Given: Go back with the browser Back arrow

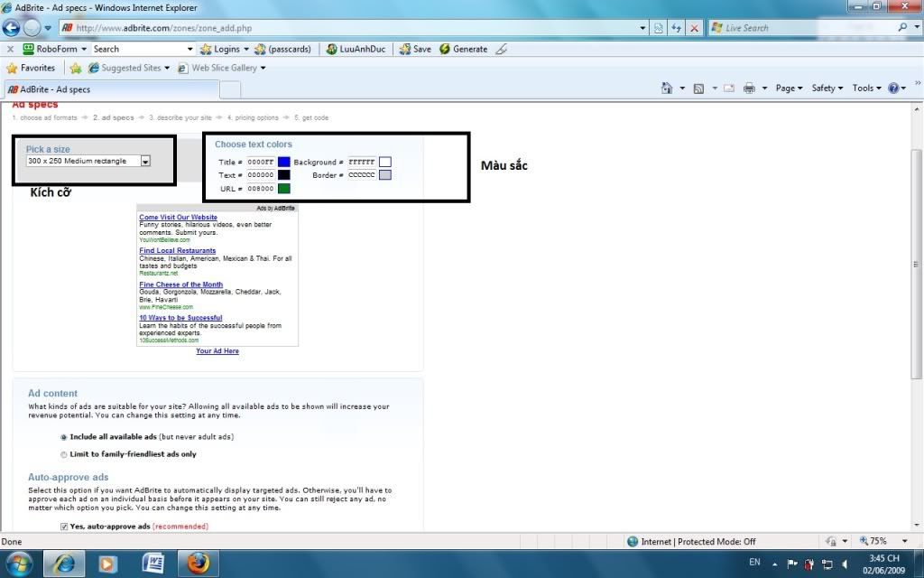Looking at the screenshot, I should 11,27.
